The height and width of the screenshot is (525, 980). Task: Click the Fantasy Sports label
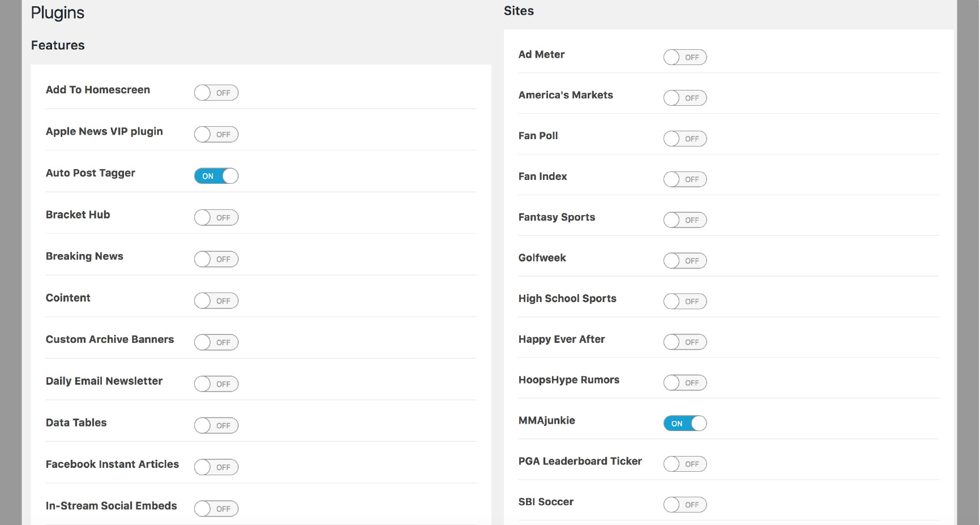click(557, 217)
